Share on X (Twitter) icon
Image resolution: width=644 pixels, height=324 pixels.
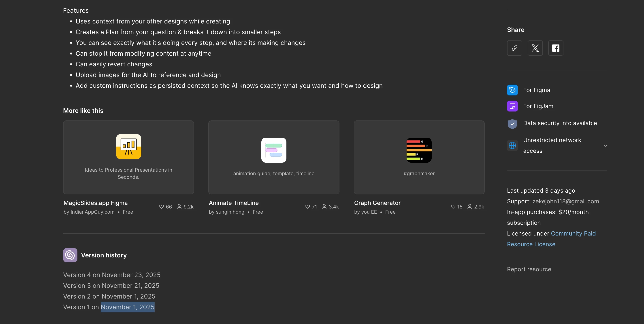tap(535, 48)
